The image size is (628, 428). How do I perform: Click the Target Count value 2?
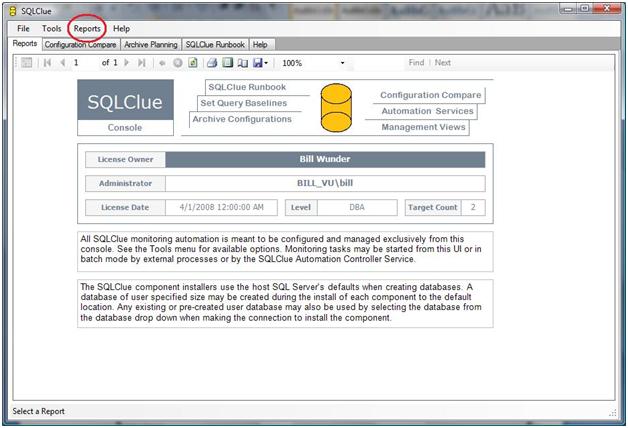coord(473,207)
